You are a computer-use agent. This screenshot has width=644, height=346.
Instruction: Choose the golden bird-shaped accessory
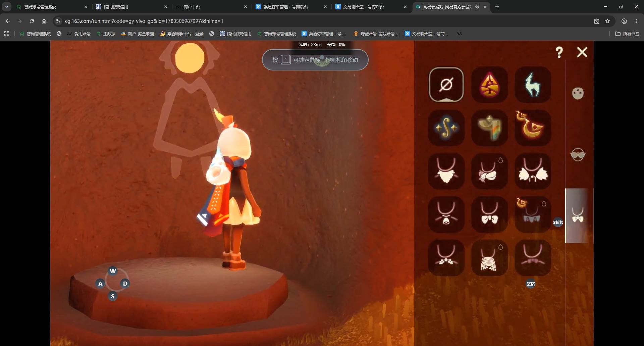533,128
